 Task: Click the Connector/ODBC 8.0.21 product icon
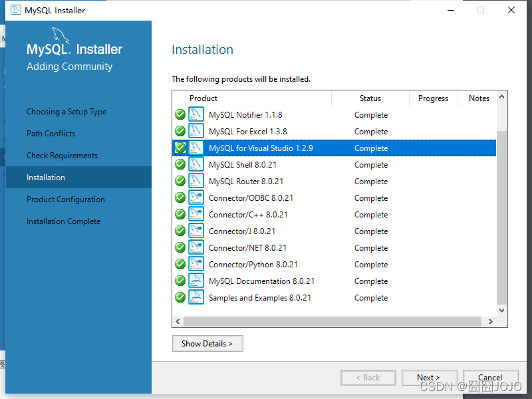tap(196, 198)
